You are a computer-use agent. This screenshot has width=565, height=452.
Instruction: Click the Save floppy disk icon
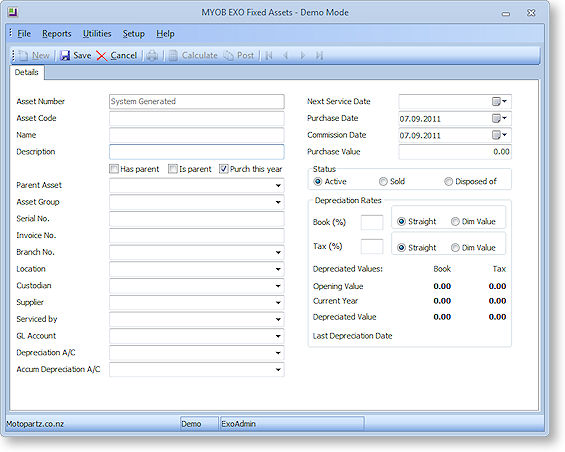click(65, 56)
